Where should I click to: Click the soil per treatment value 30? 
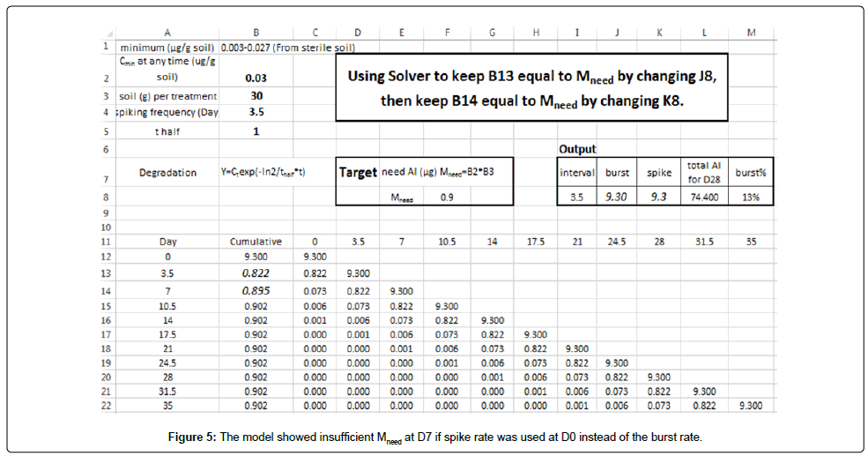point(256,95)
